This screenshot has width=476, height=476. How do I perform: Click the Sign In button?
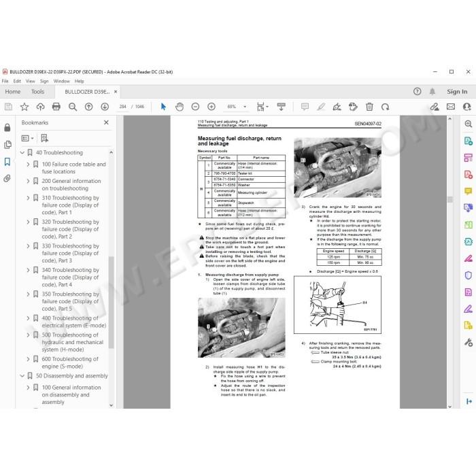(457, 91)
